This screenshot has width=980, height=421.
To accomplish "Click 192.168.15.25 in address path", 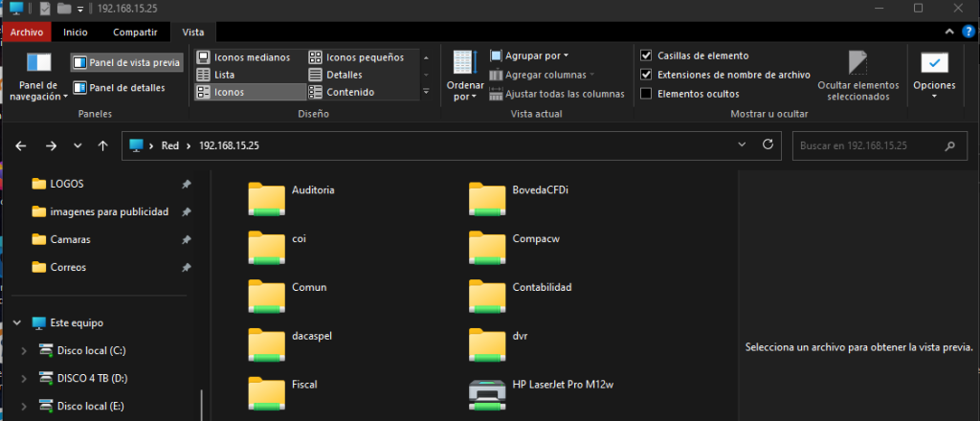I will point(229,145).
